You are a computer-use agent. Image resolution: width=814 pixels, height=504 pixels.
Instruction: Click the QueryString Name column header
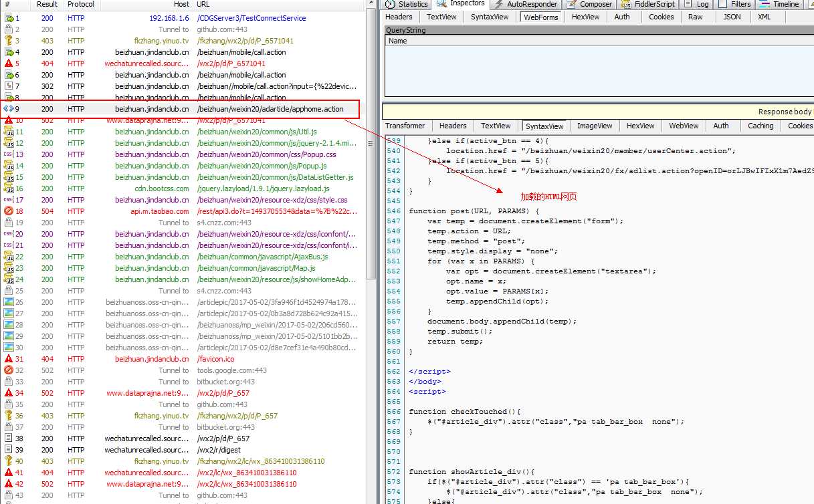click(x=599, y=41)
